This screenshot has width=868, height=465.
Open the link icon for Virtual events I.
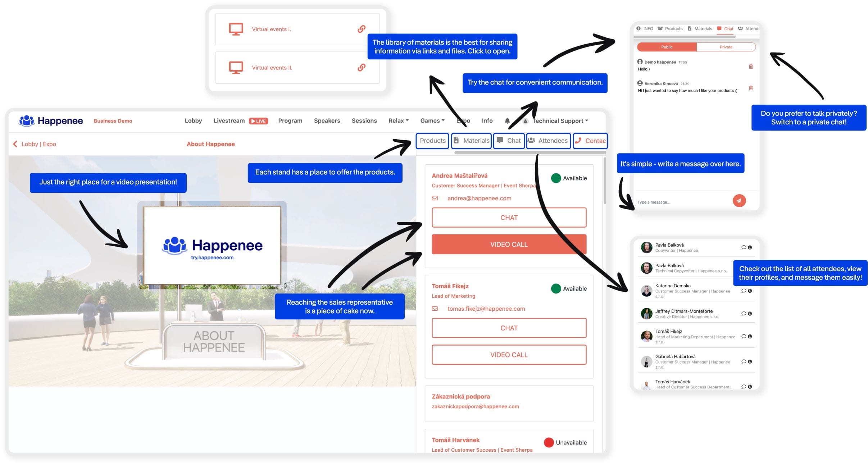coord(362,29)
